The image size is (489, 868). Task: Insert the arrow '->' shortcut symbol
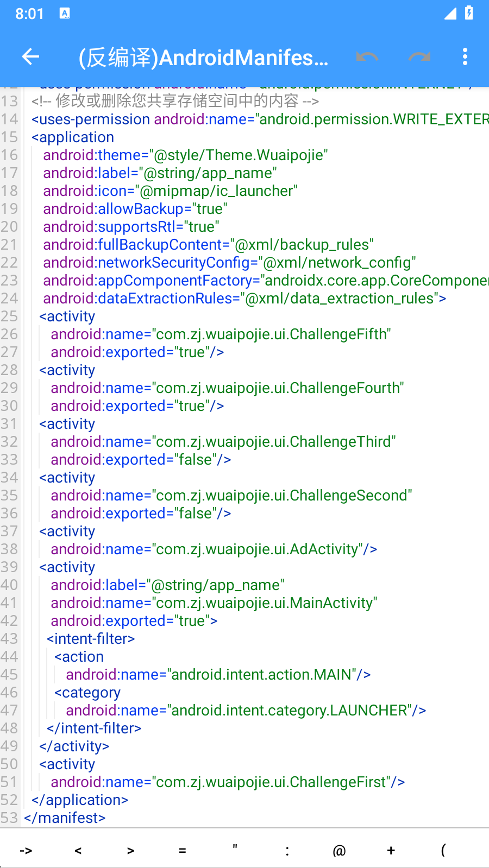(x=26, y=850)
